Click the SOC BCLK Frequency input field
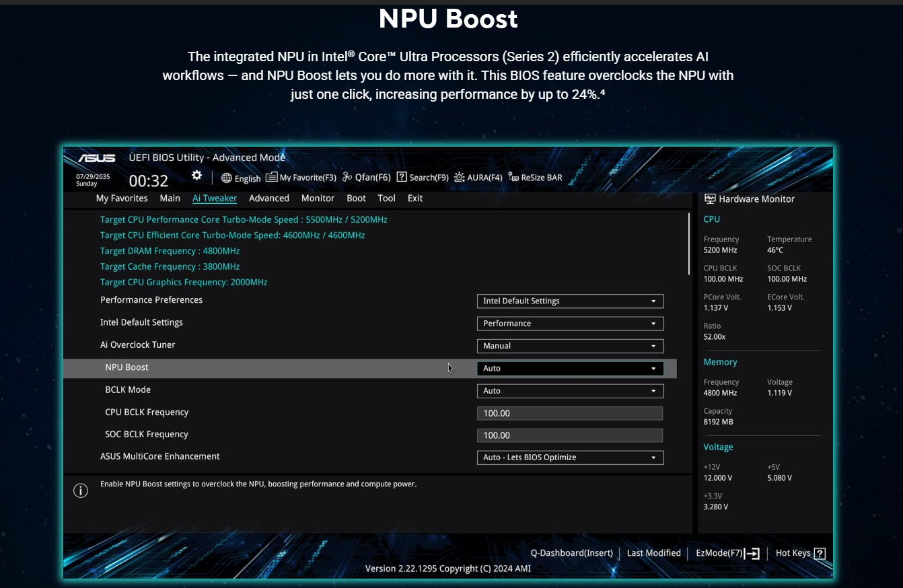The image size is (903, 588). tap(570, 435)
